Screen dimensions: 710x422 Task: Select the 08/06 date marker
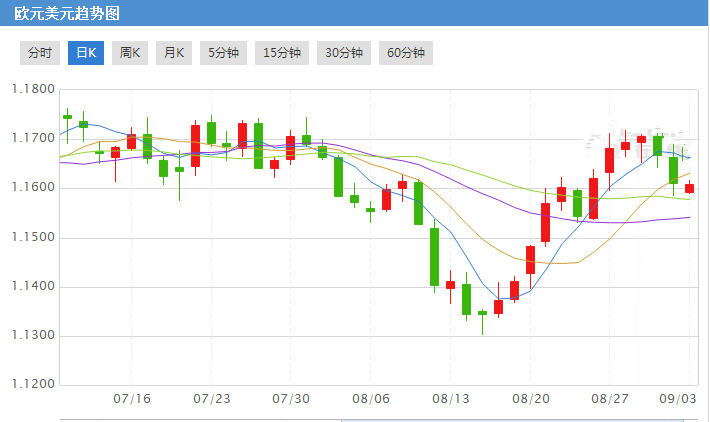coord(371,399)
